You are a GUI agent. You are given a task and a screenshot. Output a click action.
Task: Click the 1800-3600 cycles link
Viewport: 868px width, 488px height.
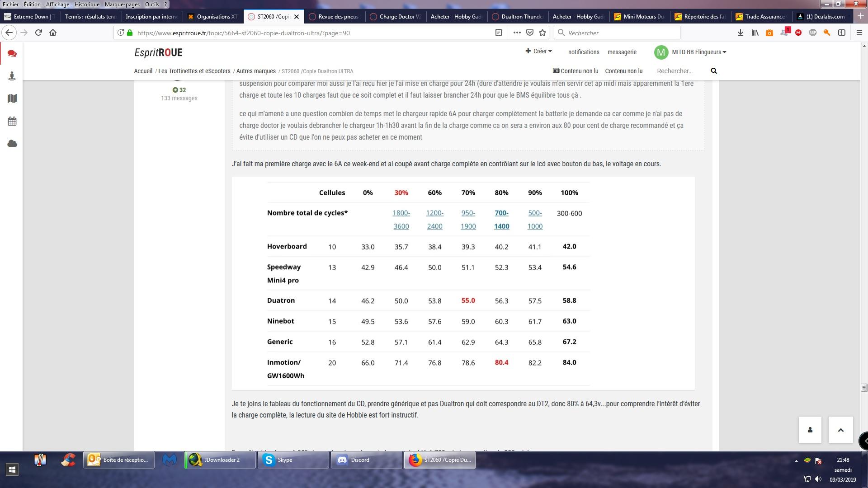pyautogui.click(x=401, y=220)
